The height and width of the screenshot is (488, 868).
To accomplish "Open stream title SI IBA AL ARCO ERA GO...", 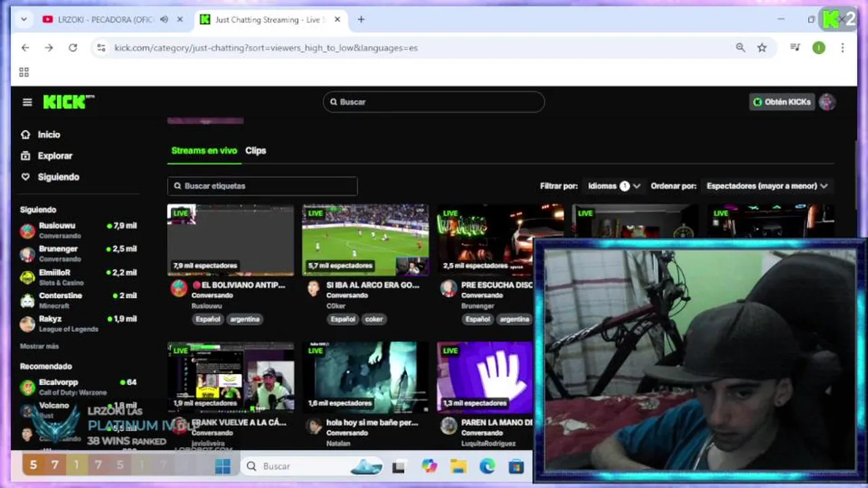I will 373,285.
